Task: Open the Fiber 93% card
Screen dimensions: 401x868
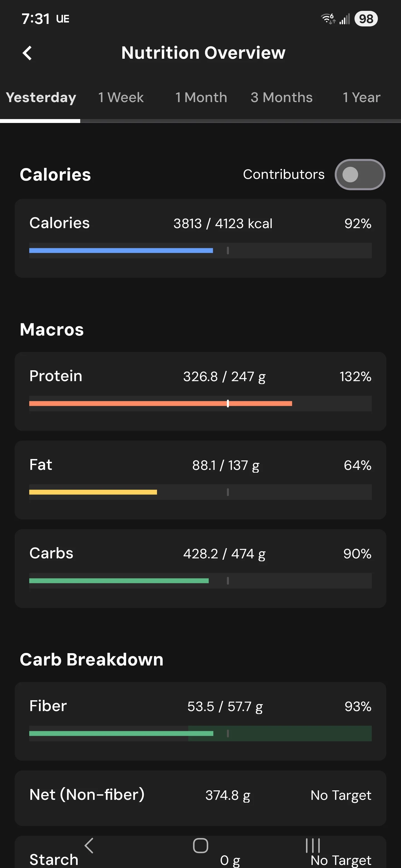Action: click(200, 721)
